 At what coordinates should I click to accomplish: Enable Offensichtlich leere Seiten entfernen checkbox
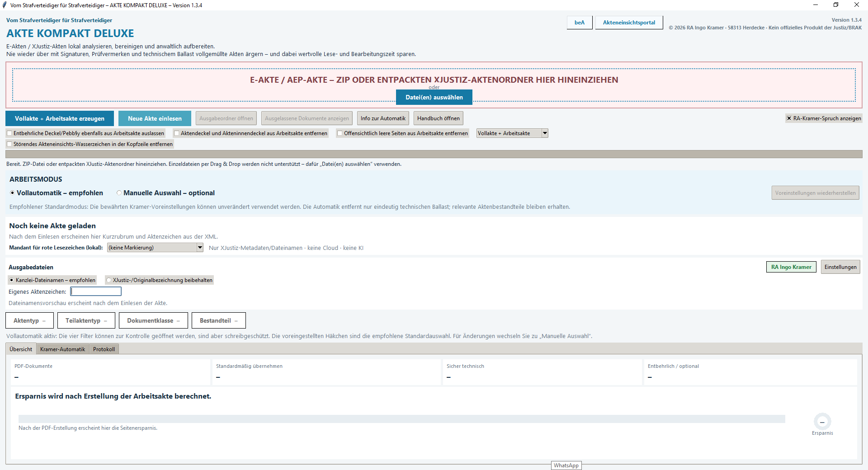click(340, 133)
